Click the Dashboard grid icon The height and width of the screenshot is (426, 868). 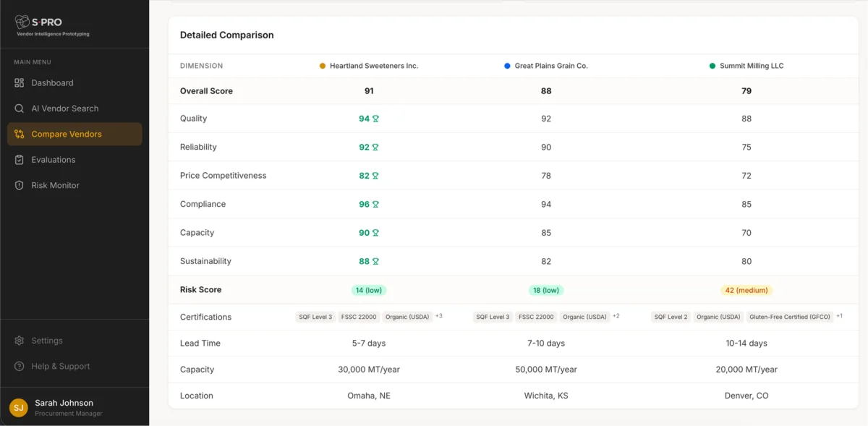[20, 83]
